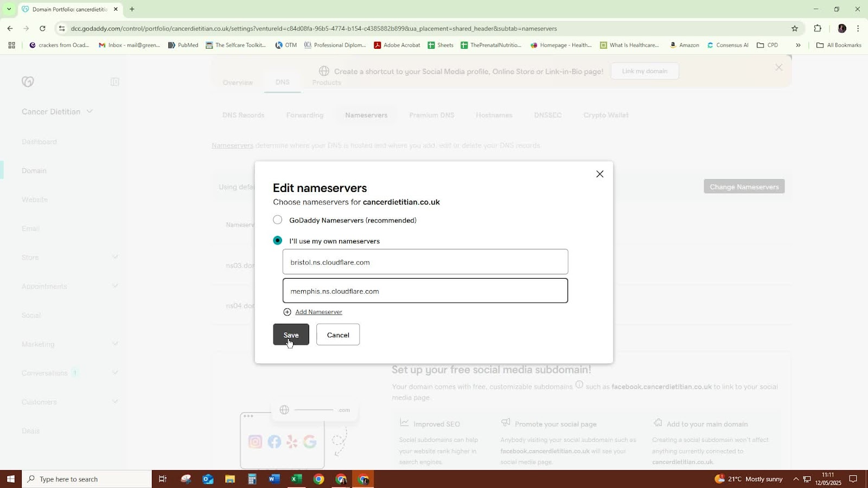The image size is (868, 488).
Task: Open the tab search dropdown arrow
Action: tap(9, 9)
